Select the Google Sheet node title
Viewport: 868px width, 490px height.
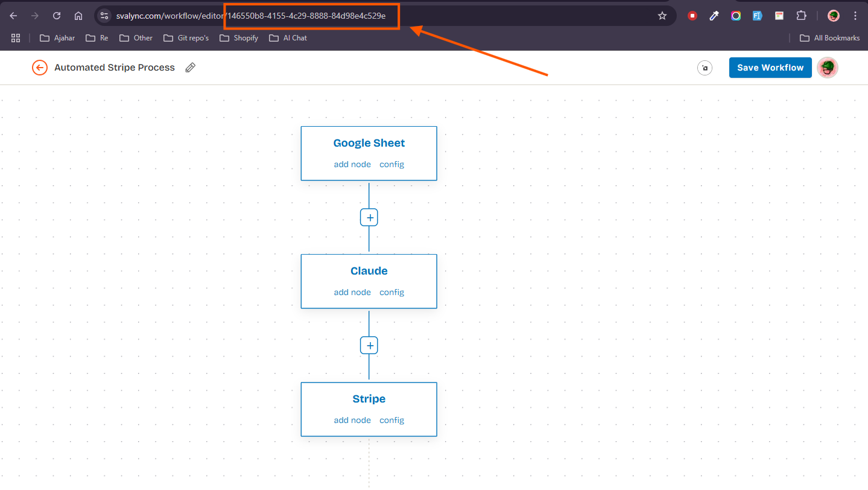point(369,143)
